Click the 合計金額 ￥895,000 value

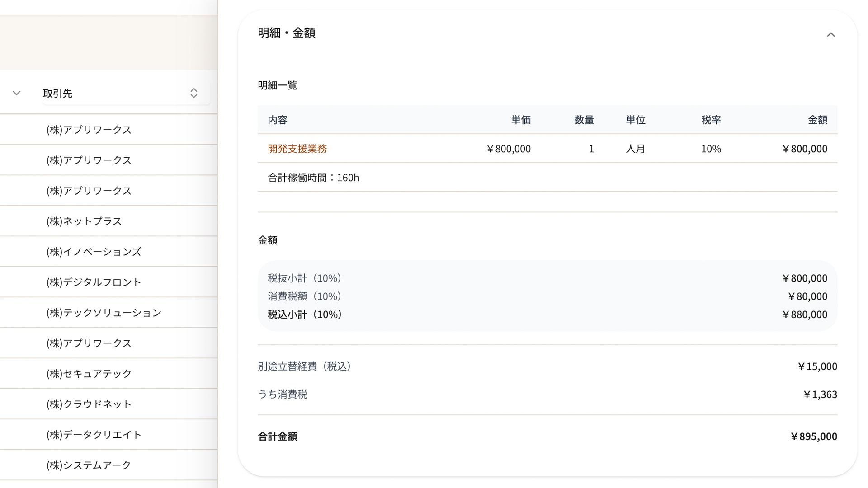[813, 436]
